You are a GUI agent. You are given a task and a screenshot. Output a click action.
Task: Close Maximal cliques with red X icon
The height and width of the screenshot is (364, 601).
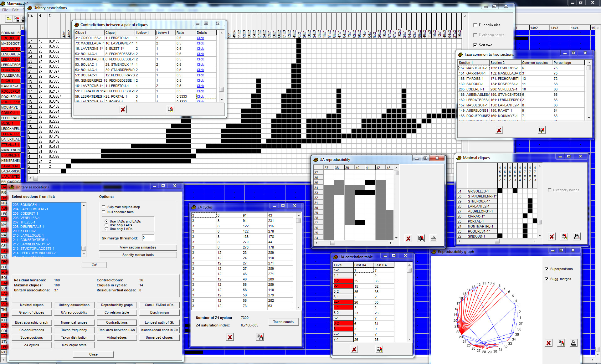(552, 237)
